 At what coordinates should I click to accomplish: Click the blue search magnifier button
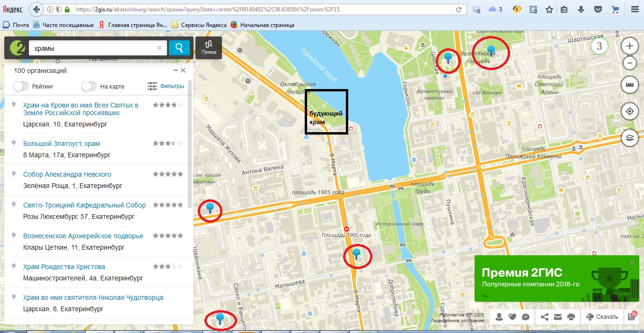click(179, 48)
